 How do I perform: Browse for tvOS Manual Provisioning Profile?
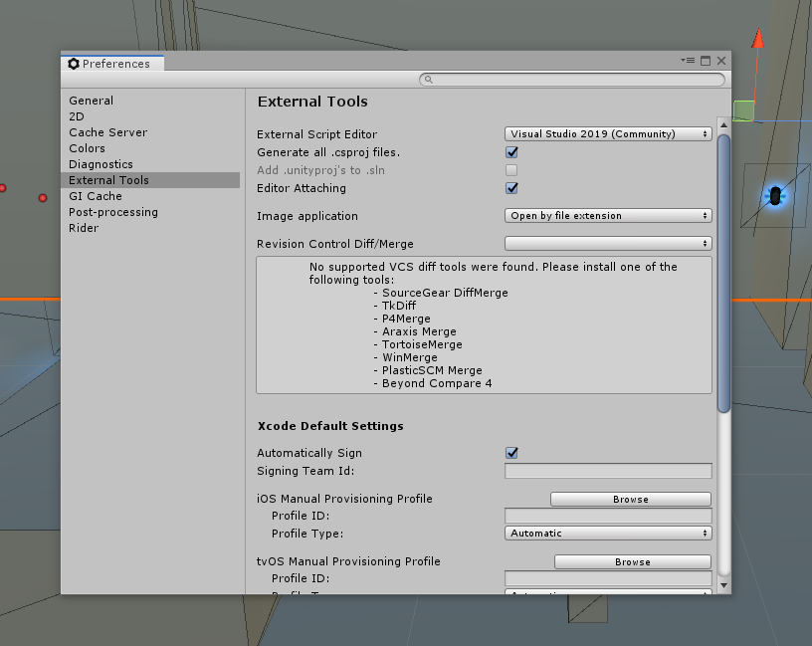(633, 561)
